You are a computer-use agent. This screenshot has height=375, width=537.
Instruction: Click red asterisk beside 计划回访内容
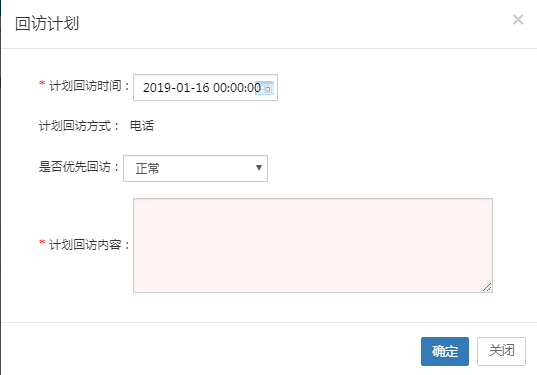coord(42,242)
